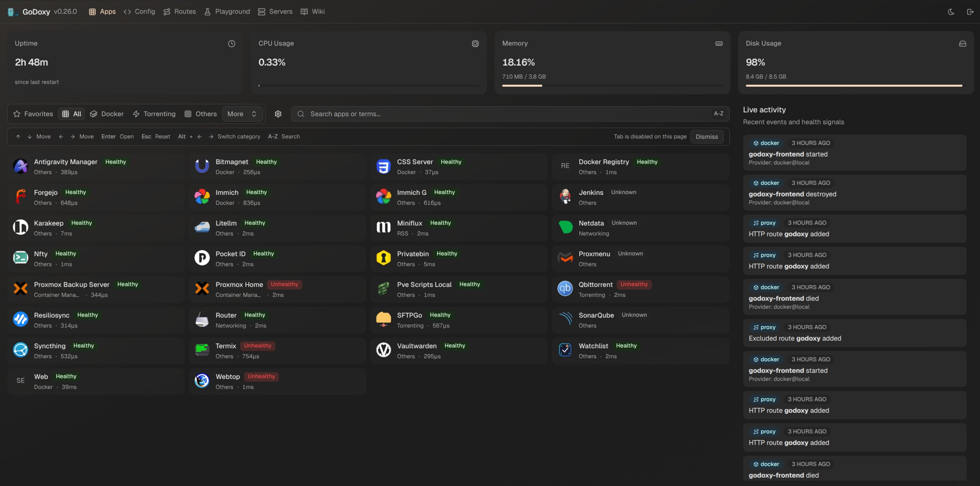The height and width of the screenshot is (486, 980).
Task: Expand the More categories dropdown
Action: click(242, 114)
